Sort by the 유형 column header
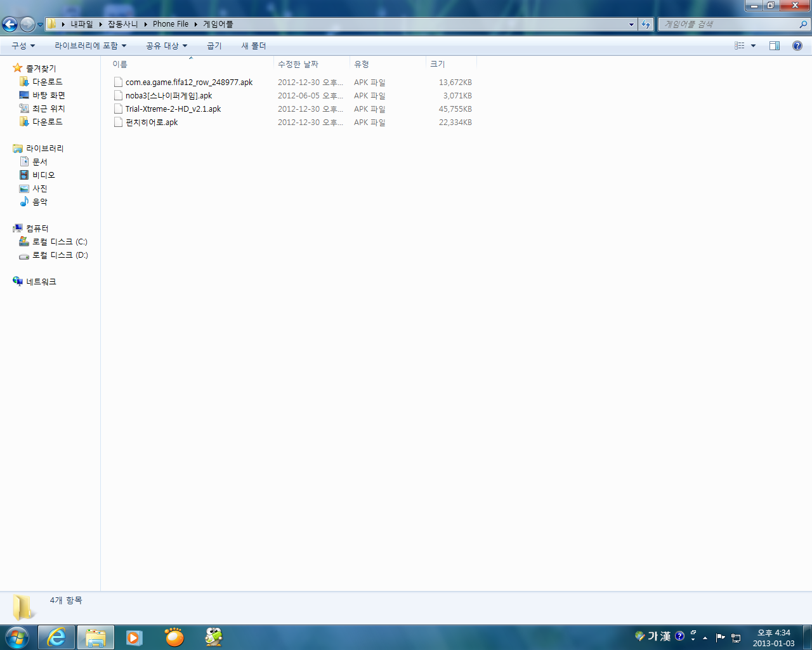The height and width of the screenshot is (650, 812). click(x=388, y=64)
